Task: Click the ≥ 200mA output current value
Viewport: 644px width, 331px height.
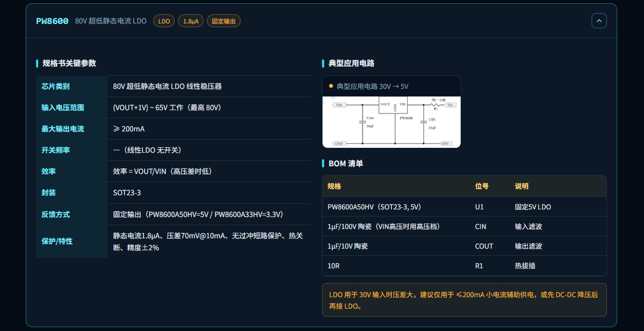Action: 129,129
